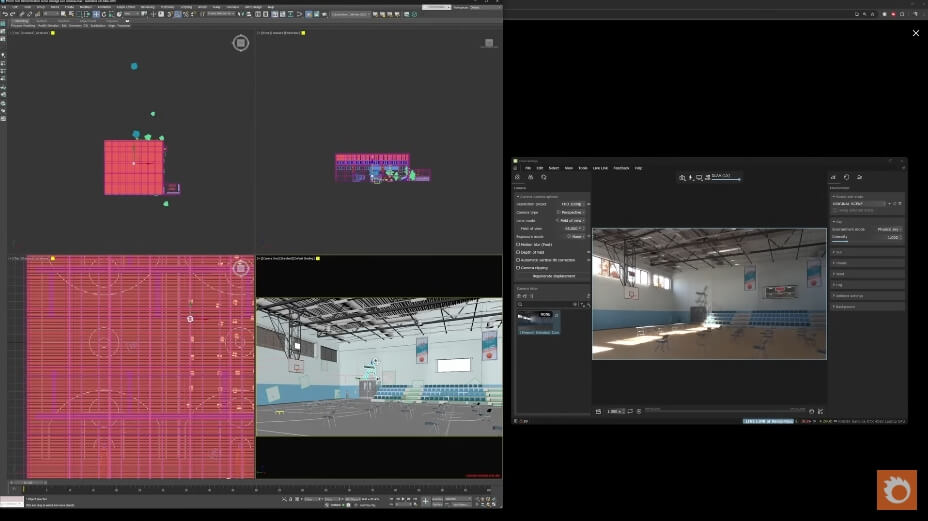Go to end frame in 3ds Max playback

tap(415, 499)
